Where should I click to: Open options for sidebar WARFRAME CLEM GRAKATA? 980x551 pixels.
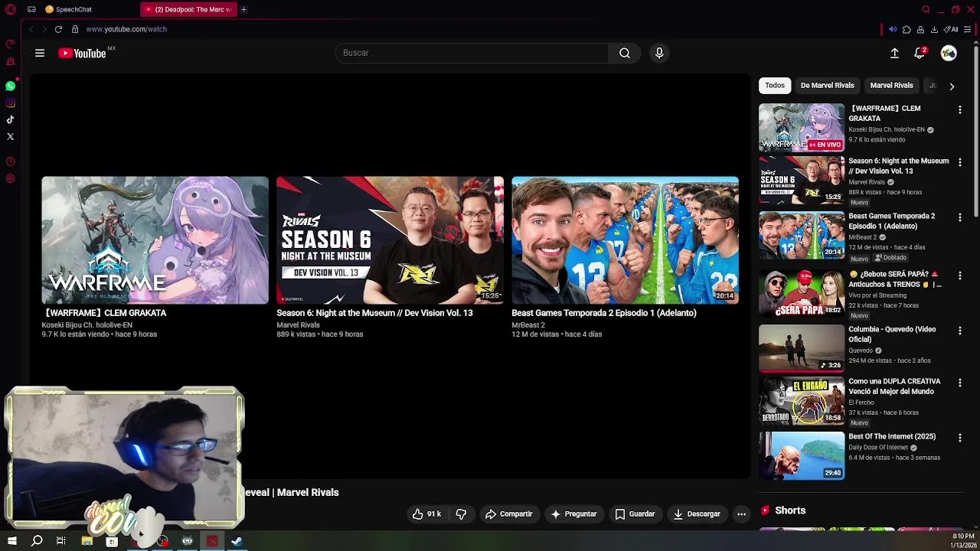tap(959, 110)
